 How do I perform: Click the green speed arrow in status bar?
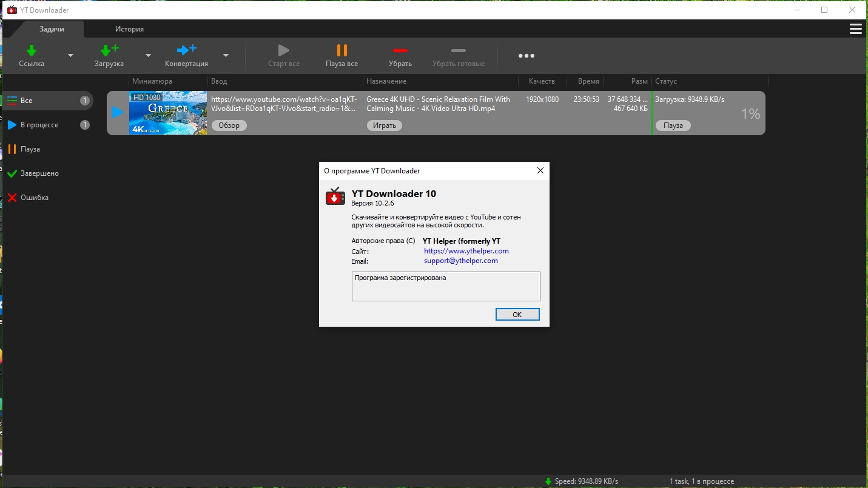(x=548, y=481)
